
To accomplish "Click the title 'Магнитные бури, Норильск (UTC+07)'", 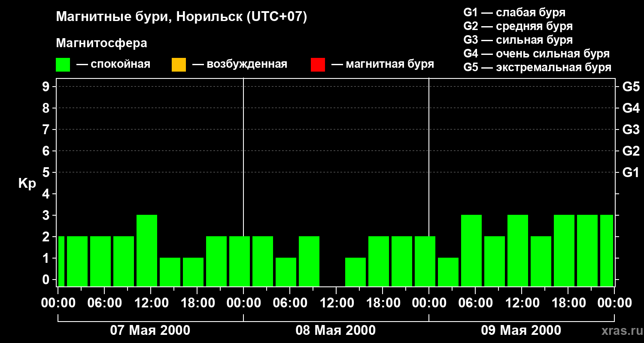I will (182, 17).
